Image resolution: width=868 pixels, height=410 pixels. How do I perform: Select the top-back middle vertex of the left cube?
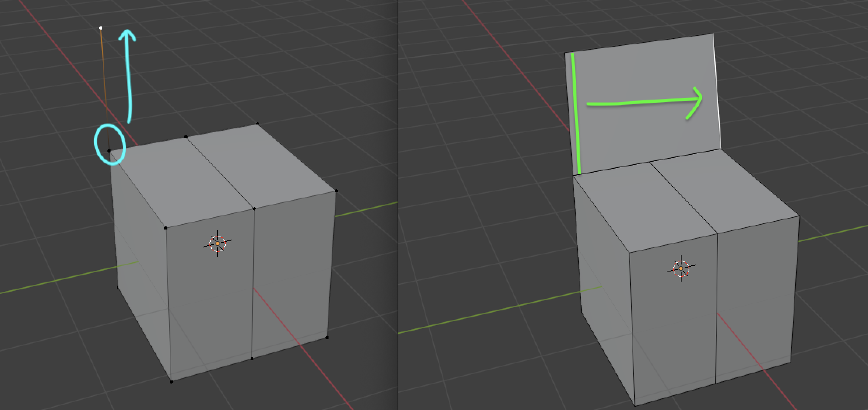pyautogui.click(x=186, y=137)
